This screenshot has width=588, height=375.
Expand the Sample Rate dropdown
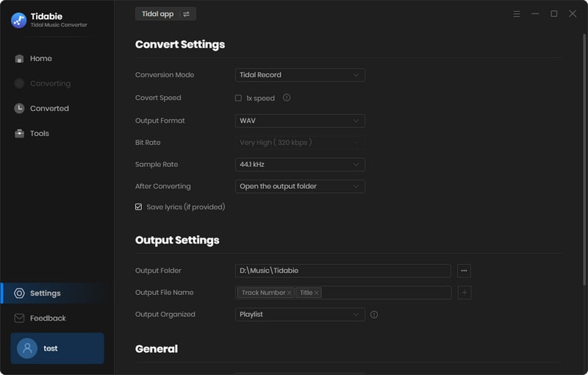pyautogui.click(x=300, y=165)
